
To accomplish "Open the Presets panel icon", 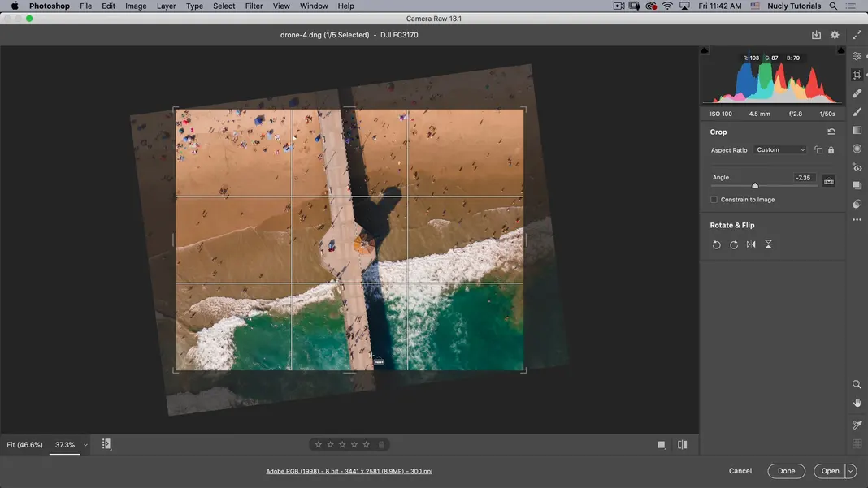I will pos(857,204).
